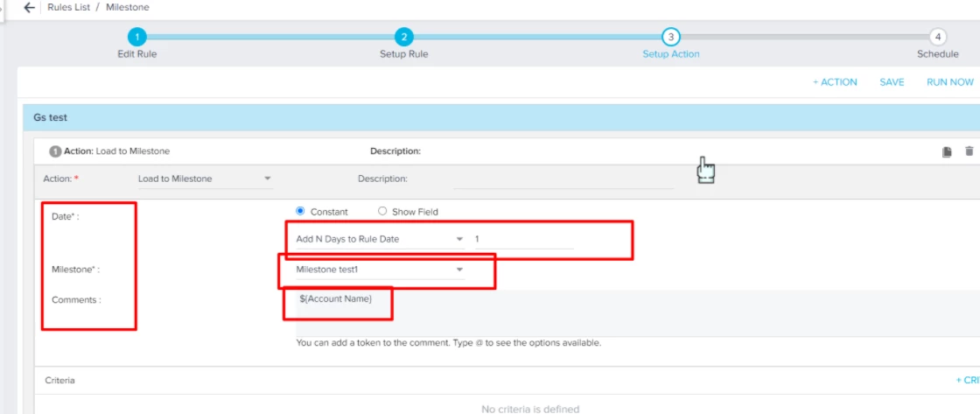Open step 3 Setup Action
The image size is (980, 414).
[670, 37]
